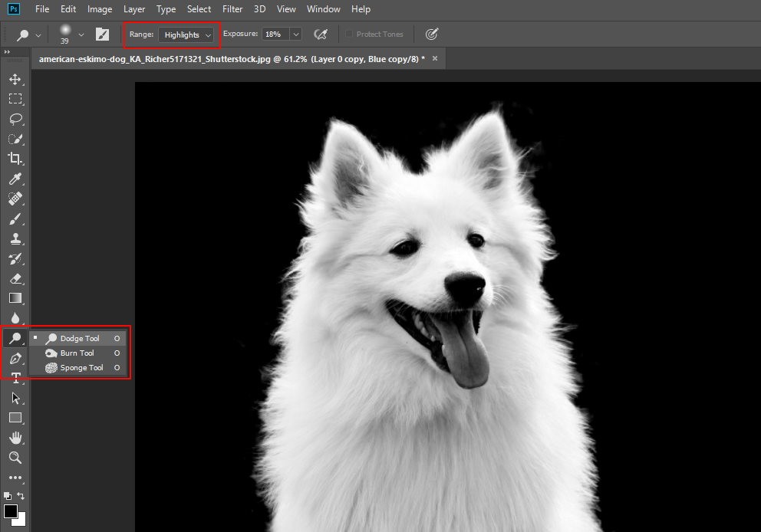Select the Rectangle shape tool
761x532 pixels.
tap(15, 418)
